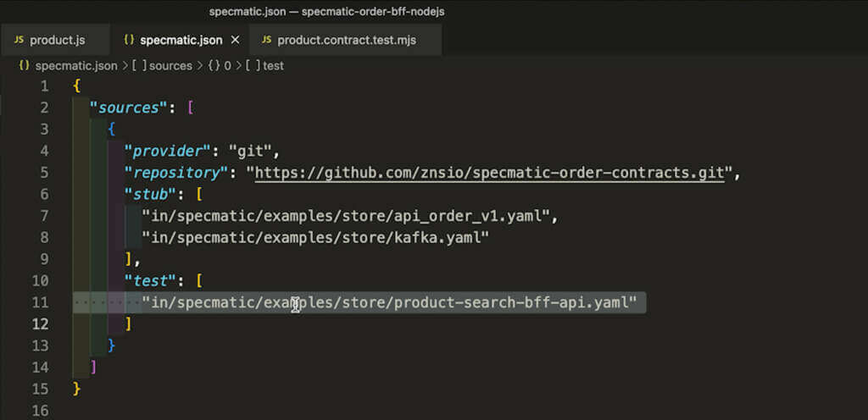Image resolution: width=868 pixels, height=420 pixels.
Task: Open the 0 breadcrumb segment
Action: 228,65
